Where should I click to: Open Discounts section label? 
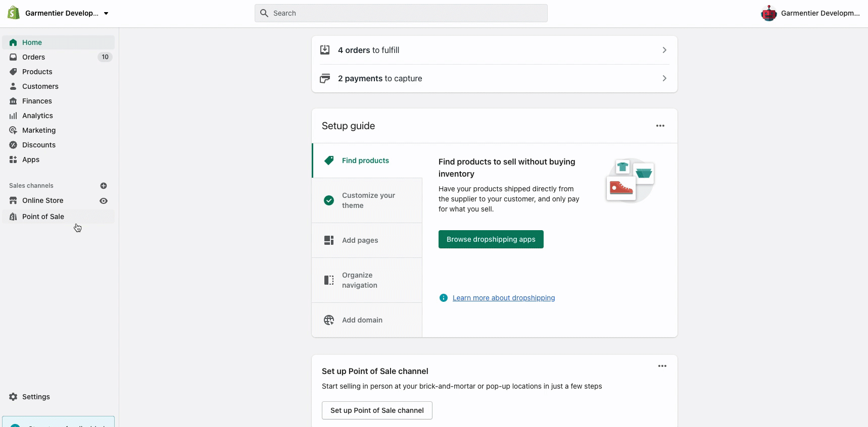click(39, 145)
